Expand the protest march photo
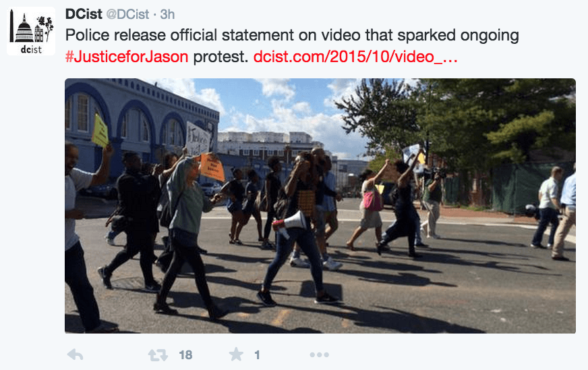588x370 pixels. [320, 206]
